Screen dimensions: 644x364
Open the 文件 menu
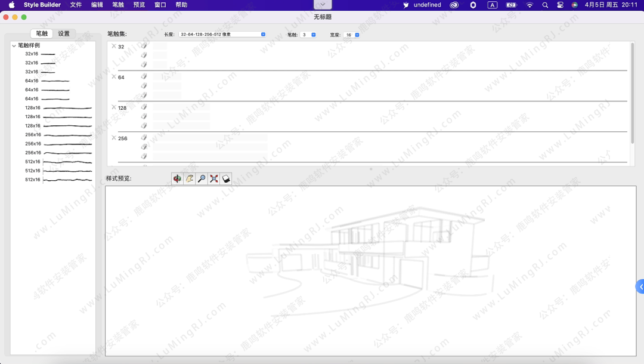click(76, 5)
